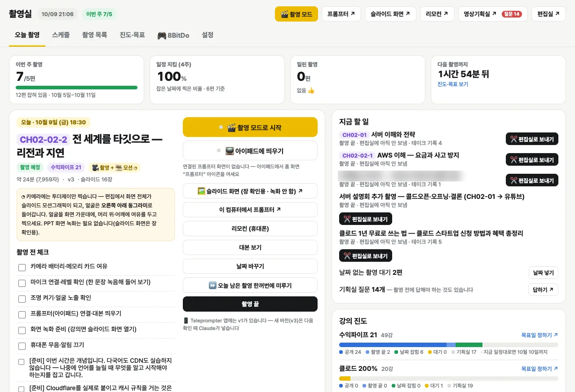Enable the 휴대폰 무음·알림 끄기 checkbox
The height and width of the screenshot is (392, 575).
(22, 346)
